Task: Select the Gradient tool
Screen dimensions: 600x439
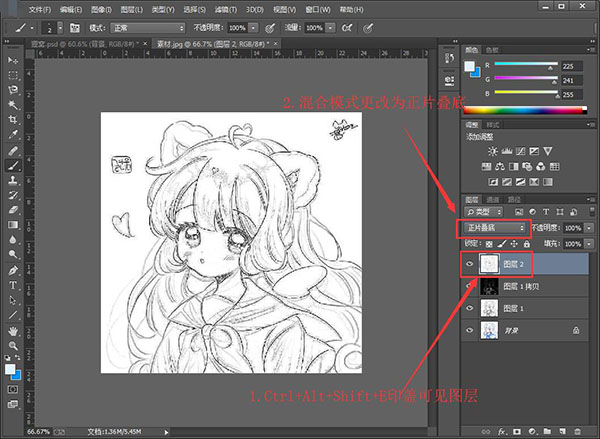Action: click(13, 225)
